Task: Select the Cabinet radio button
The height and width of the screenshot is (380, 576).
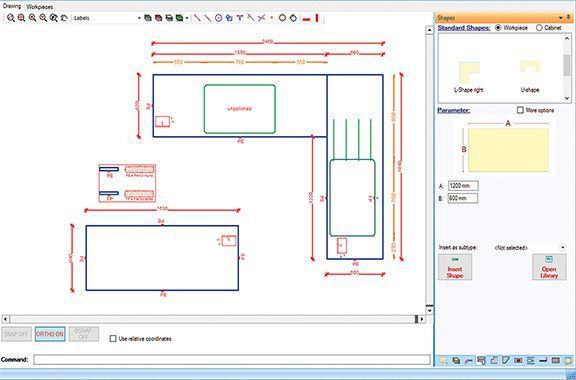Action: pyautogui.click(x=539, y=28)
